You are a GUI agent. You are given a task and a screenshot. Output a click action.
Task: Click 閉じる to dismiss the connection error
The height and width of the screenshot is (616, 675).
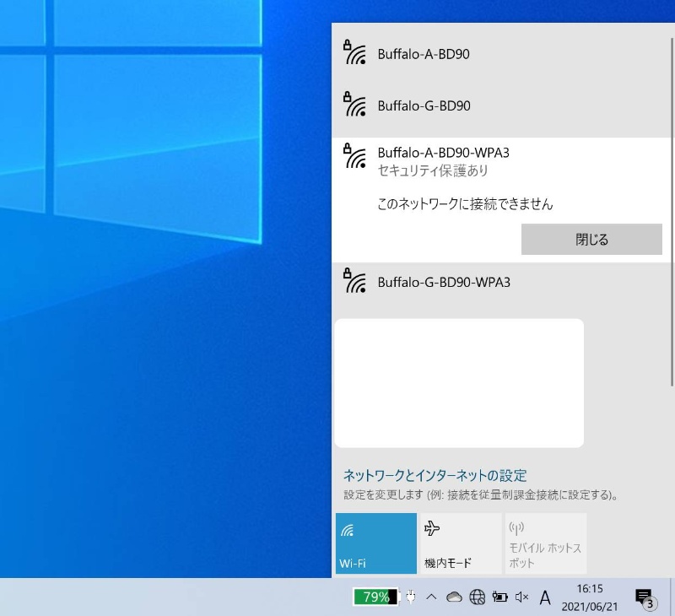[x=591, y=239]
